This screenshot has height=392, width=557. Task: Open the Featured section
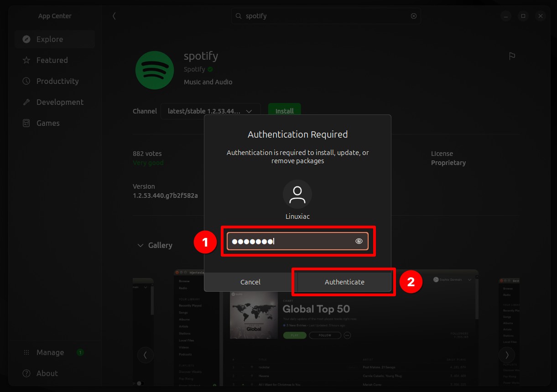(x=55, y=60)
